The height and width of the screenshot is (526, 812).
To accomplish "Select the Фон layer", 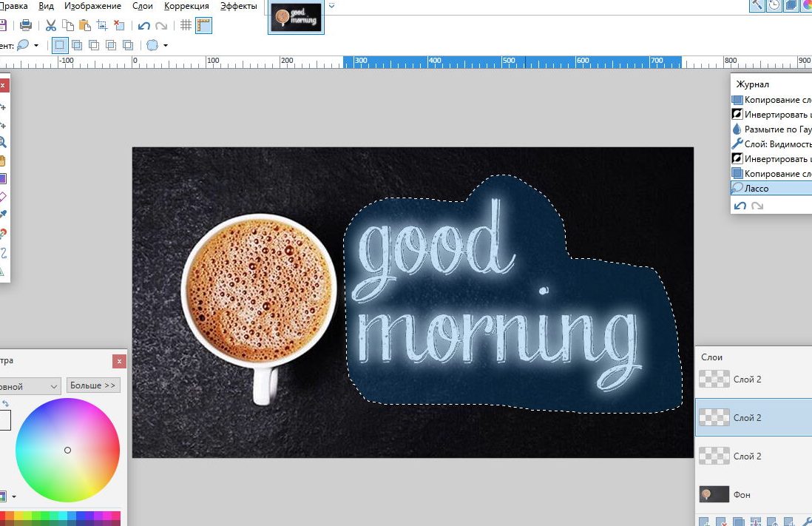I will 741,494.
